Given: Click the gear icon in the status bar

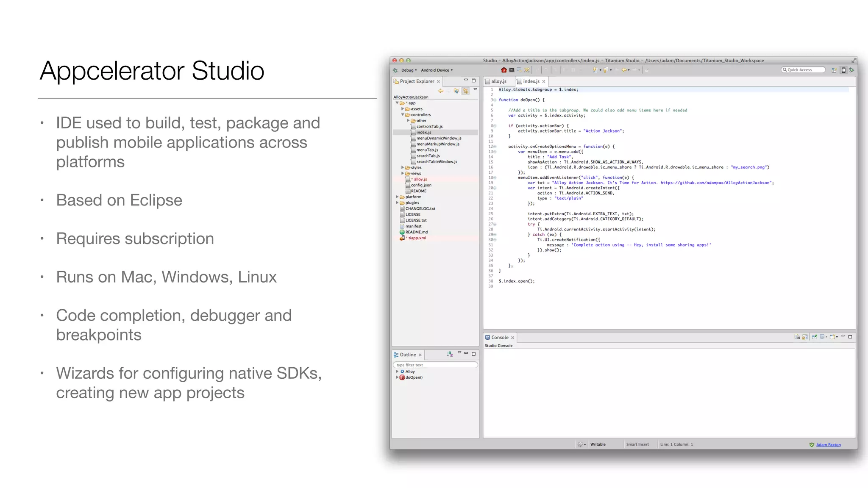Looking at the screenshot, I should click(x=580, y=444).
